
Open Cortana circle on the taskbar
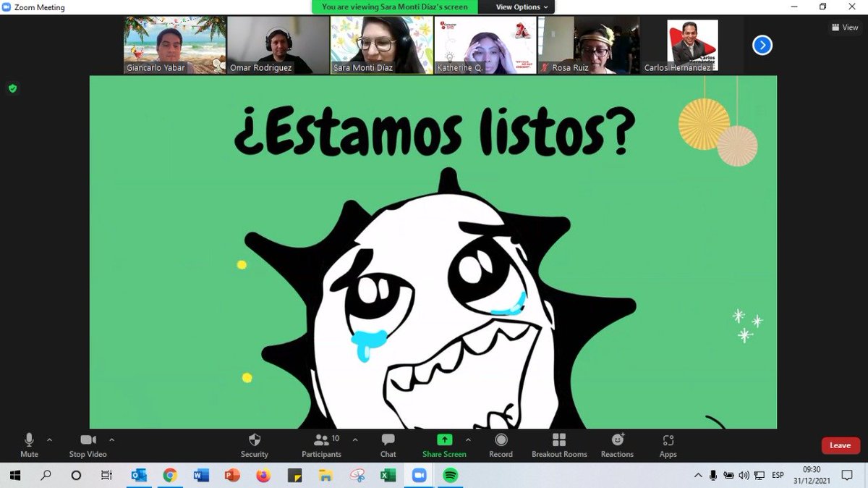point(76,476)
